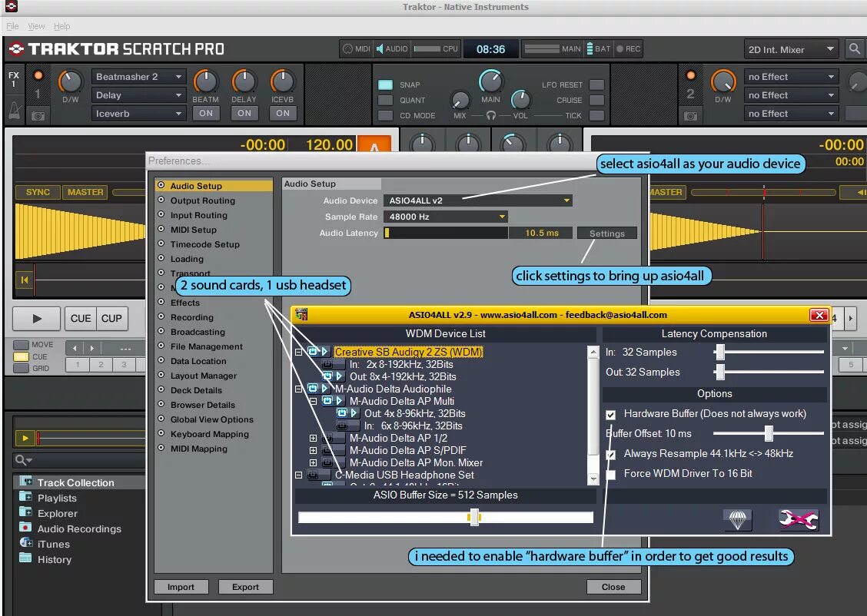Viewport: 867px width, 616px height.
Task: Click the ASIO4ALL wrench advanced-mode icon
Action: tap(798, 519)
